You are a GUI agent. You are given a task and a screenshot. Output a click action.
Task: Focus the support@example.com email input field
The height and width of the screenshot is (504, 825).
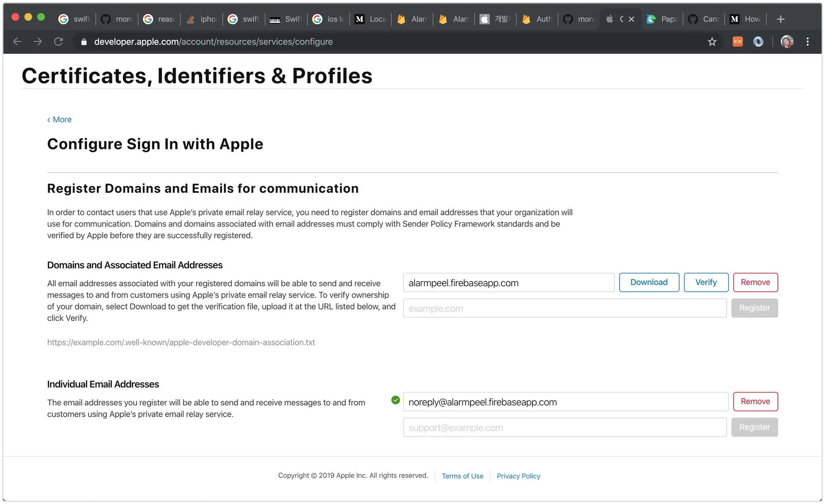(x=564, y=428)
